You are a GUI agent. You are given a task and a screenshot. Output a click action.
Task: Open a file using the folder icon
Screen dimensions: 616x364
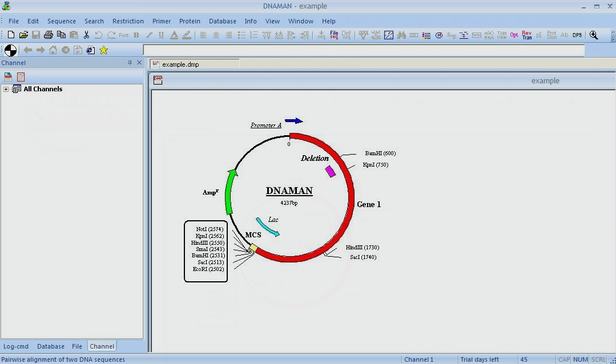pyautogui.click(x=23, y=35)
